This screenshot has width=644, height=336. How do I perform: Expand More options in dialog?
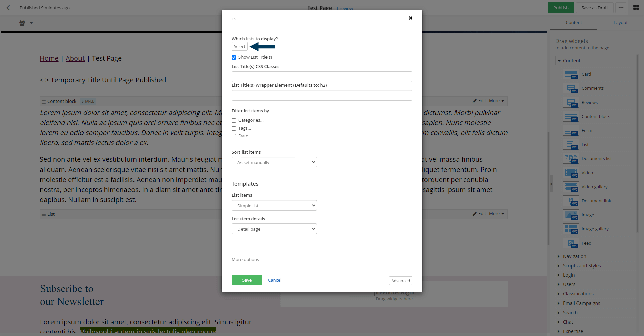(245, 260)
